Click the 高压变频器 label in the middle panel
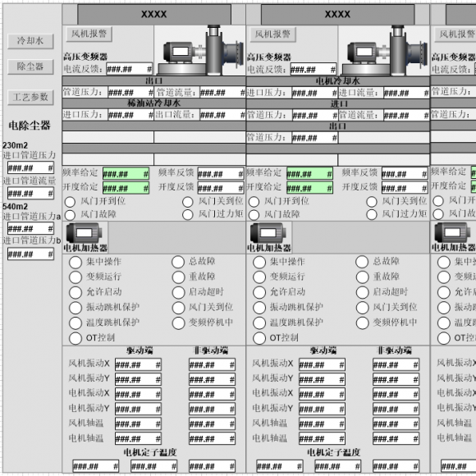476x476 pixels. (x=269, y=57)
